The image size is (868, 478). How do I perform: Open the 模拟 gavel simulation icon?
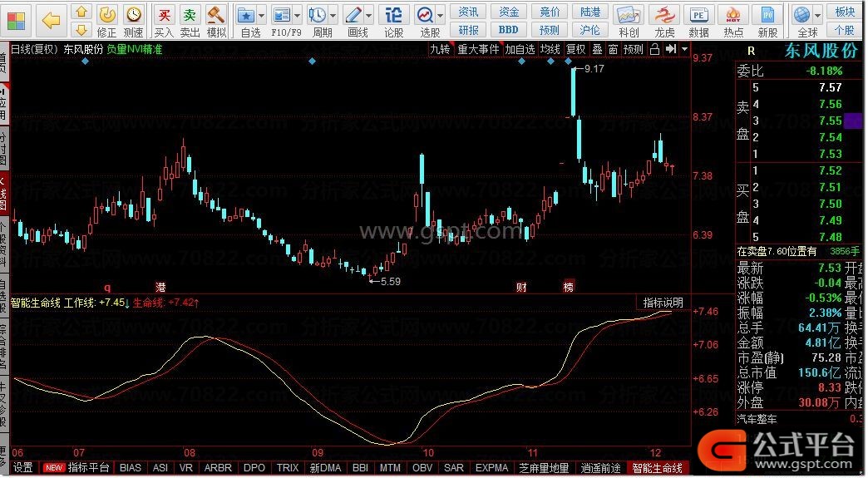coord(216,15)
